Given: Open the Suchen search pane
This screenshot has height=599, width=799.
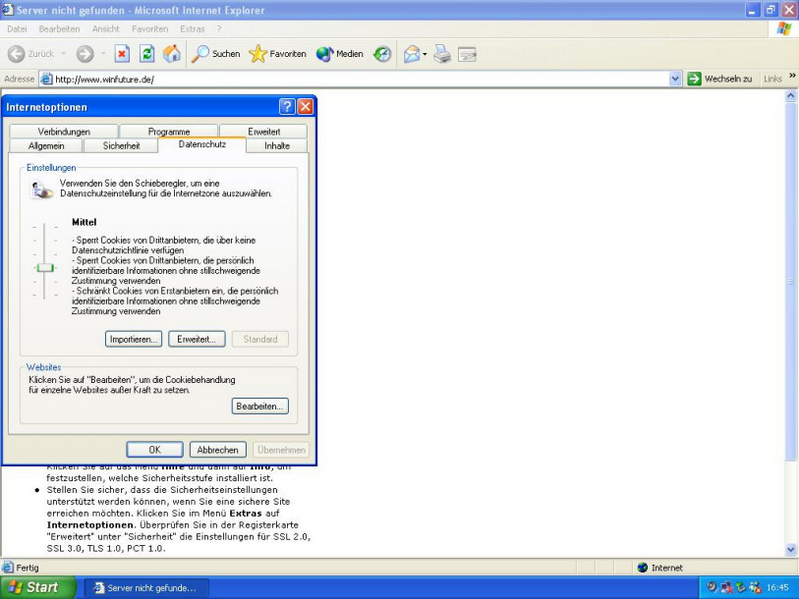Looking at the screenshot, I should pos(216,54).
